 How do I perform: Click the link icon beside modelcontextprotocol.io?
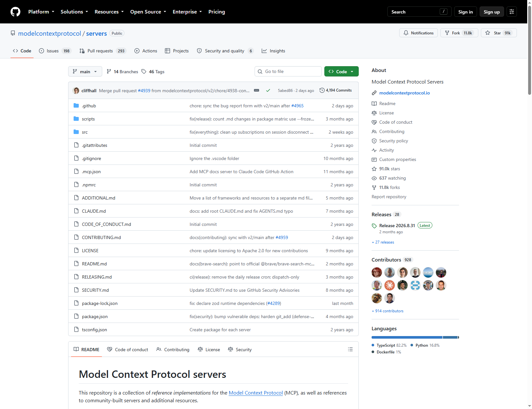(x=374, y=93)
